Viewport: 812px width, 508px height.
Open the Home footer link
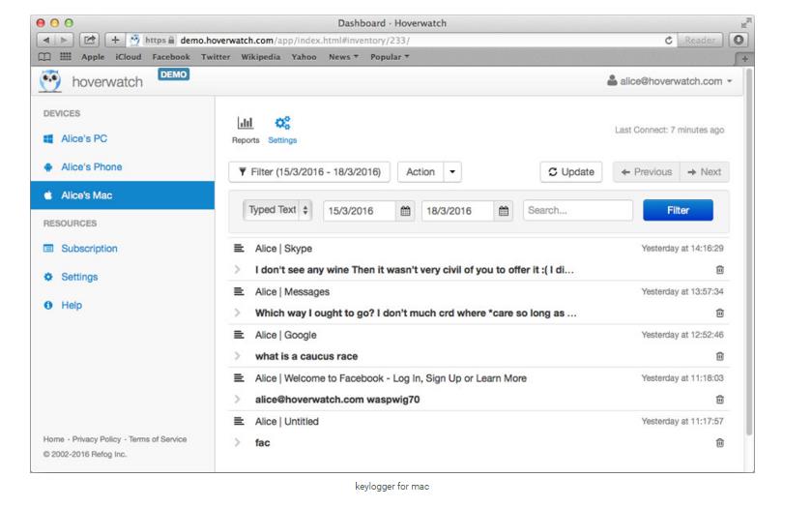pyautogui.click(x=53, y=439)
